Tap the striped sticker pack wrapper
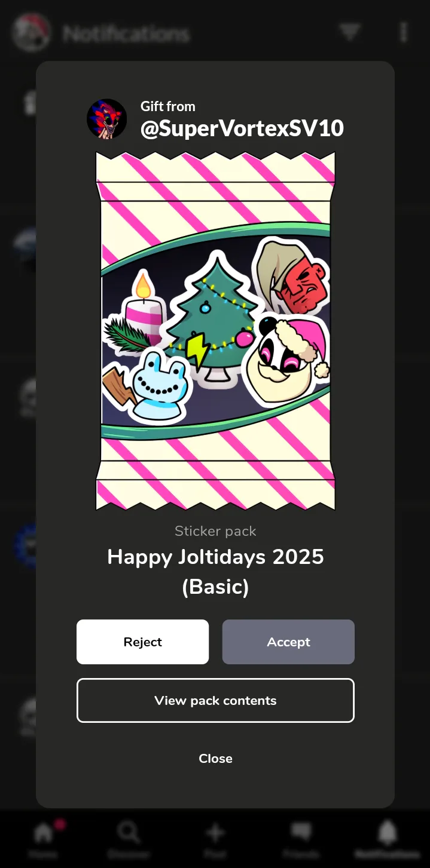The height and width of the screenshot is (868, 430). pyautogui.click(x=215, y=330)
